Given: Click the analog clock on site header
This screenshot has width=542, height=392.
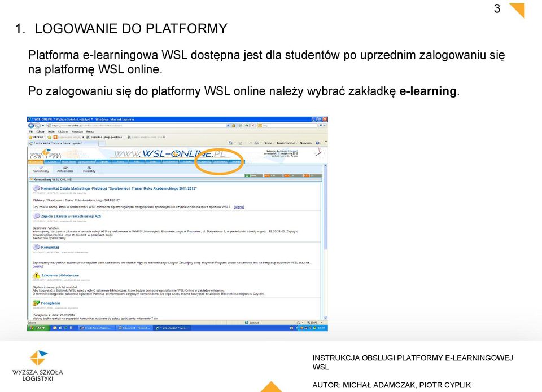Looking at the screenshot, I should (x=318, y=153).
